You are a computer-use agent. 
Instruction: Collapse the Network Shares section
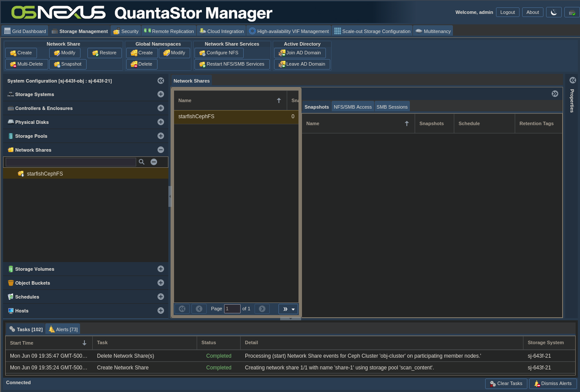coord(161,150)
